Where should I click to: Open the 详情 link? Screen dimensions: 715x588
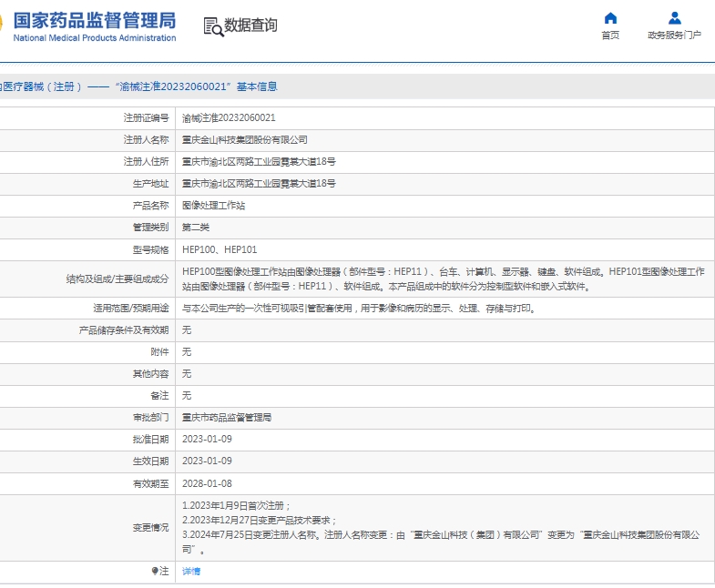[x=191, y=571]
